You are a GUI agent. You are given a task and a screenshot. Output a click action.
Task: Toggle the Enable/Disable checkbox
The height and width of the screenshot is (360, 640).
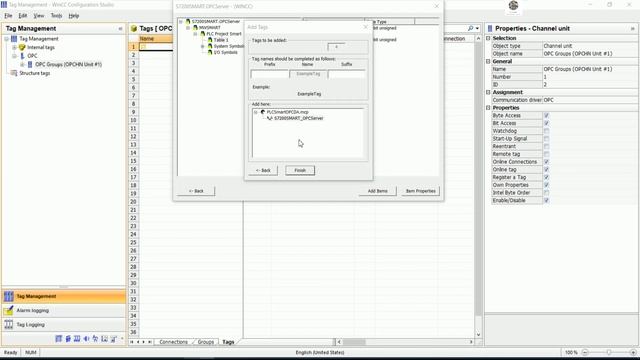(x=546, y=201)
